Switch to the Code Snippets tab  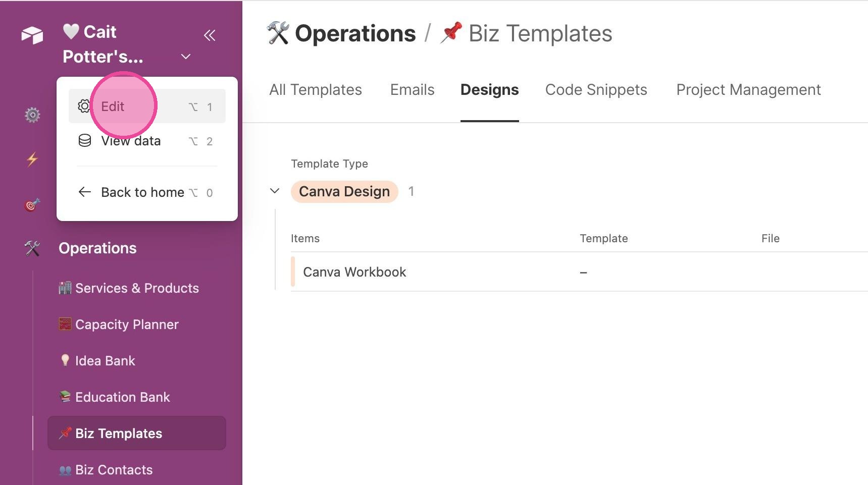pyautogui.click(x=596, y=90)
